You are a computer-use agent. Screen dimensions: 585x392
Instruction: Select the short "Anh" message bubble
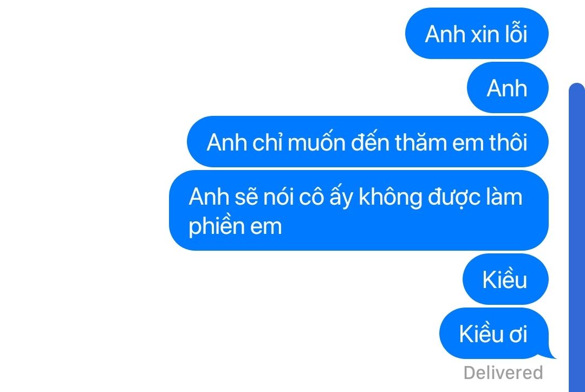pyautogui.click(x=508, y=88)
